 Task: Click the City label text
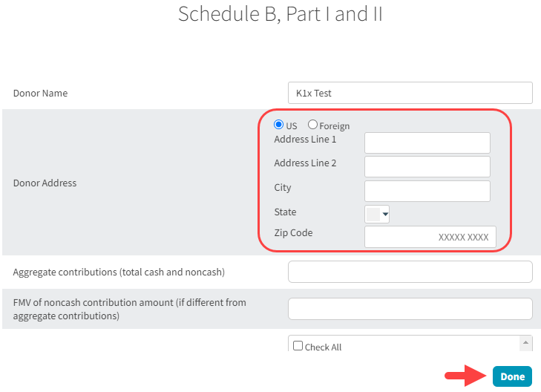tap(283, 188)
